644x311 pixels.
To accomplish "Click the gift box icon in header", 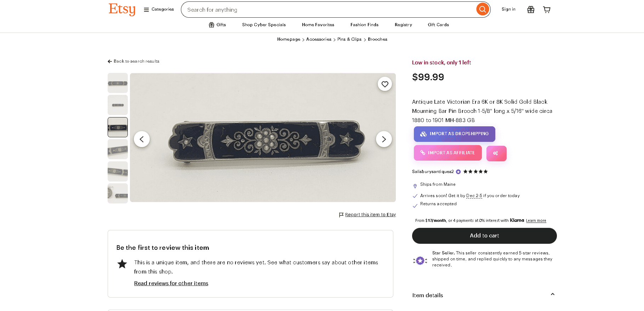I will [531, 10].
